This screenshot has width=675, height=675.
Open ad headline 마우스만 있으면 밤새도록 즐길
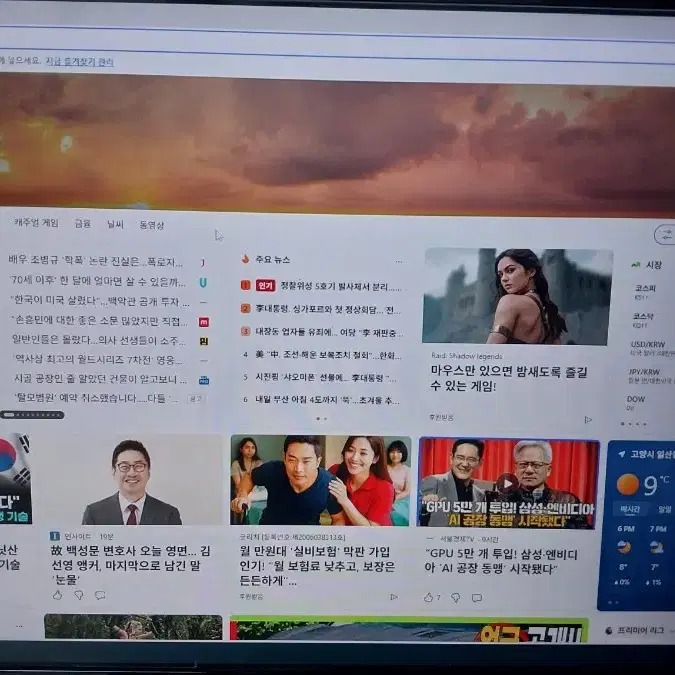point(509,378)
